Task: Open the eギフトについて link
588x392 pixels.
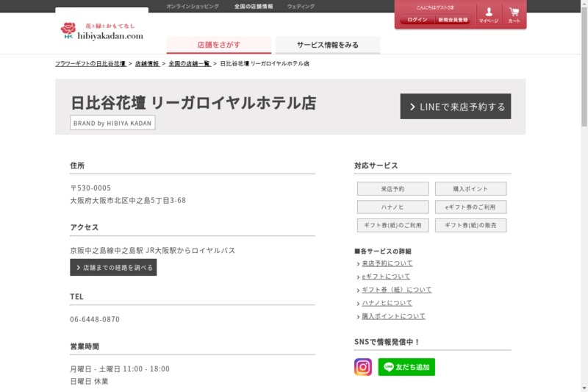Action: [x=386, y=277]
